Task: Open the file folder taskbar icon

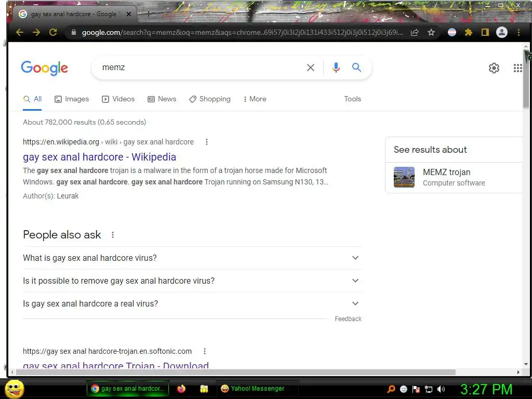Action: 204,389
